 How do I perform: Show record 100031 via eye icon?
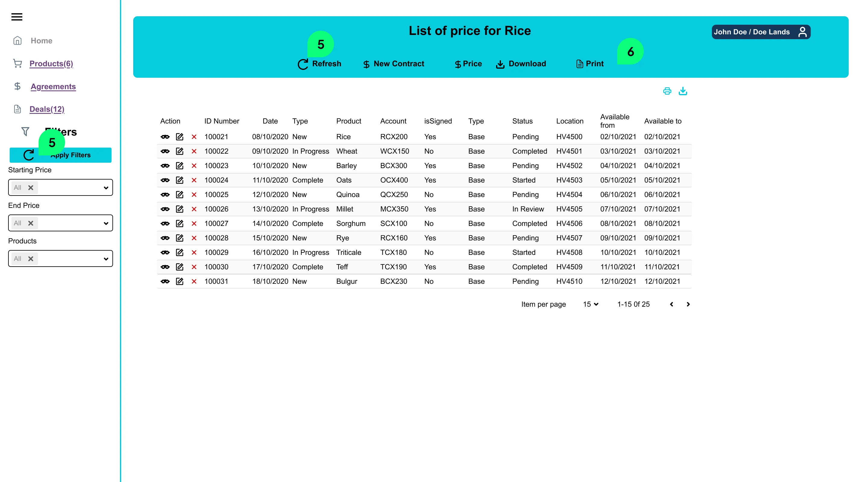165,281
